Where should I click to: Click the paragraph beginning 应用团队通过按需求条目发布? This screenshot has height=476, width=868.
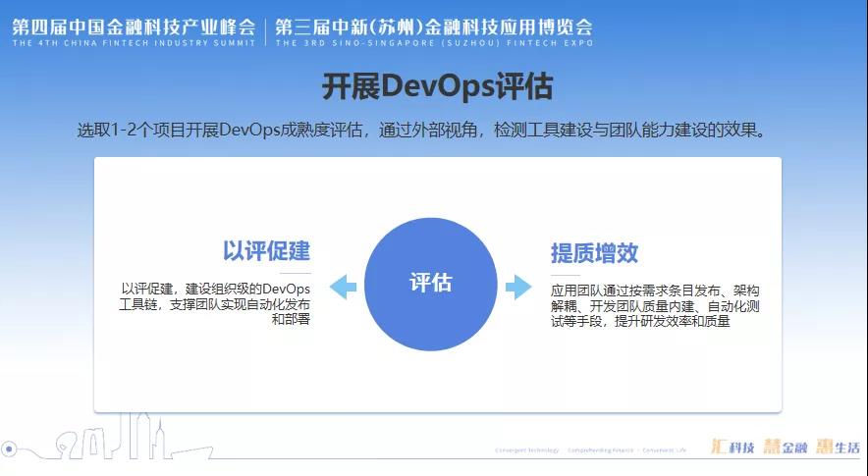point(655,305)
